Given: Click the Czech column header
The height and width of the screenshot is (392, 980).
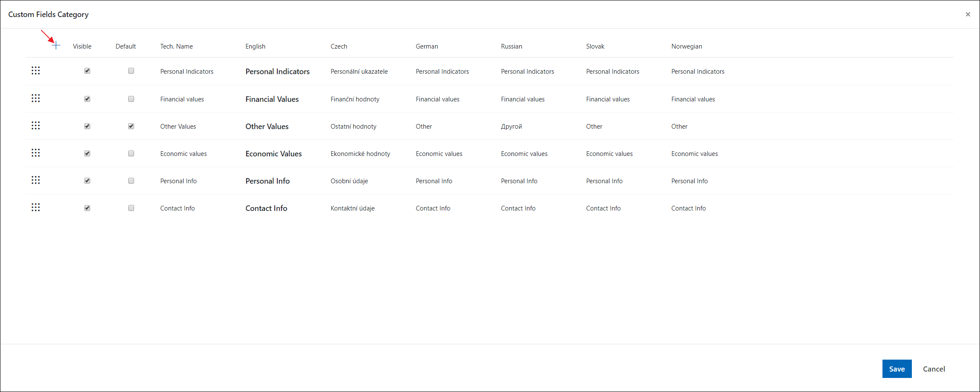Looking at the screenshot, I should (x=339, y=46).
